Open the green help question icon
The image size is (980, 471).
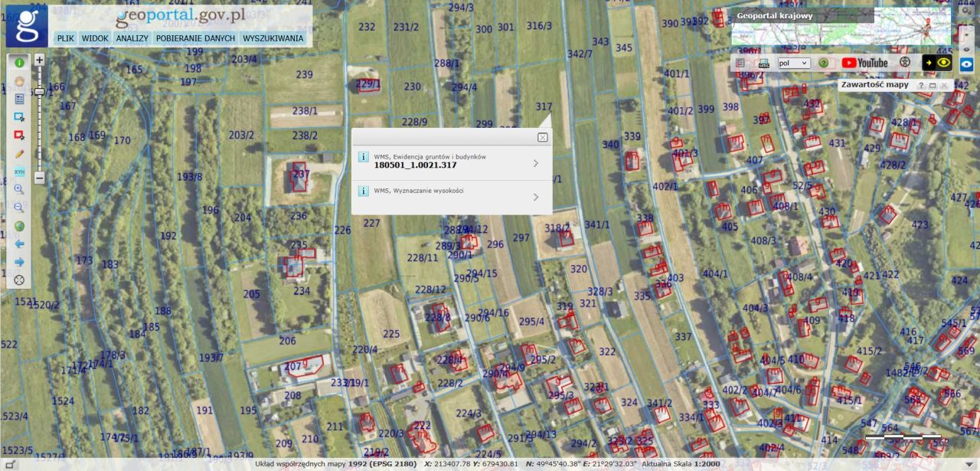point(823,63)
